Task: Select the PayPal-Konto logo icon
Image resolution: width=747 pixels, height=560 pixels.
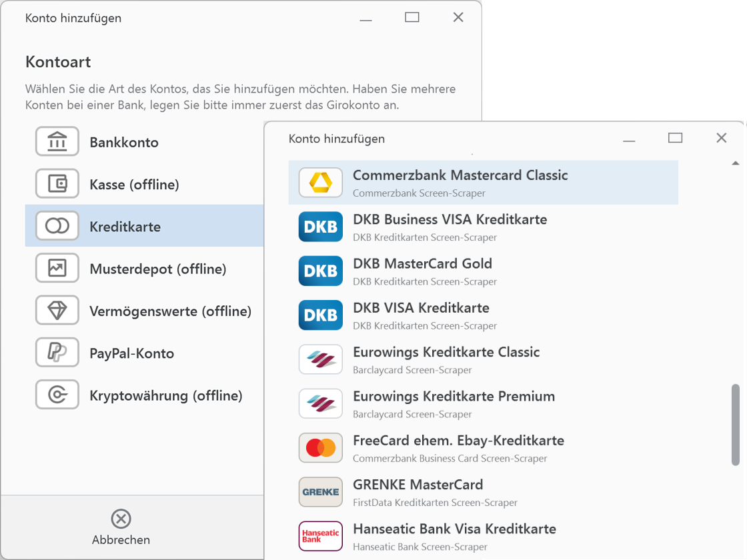Action: (57, 353)
